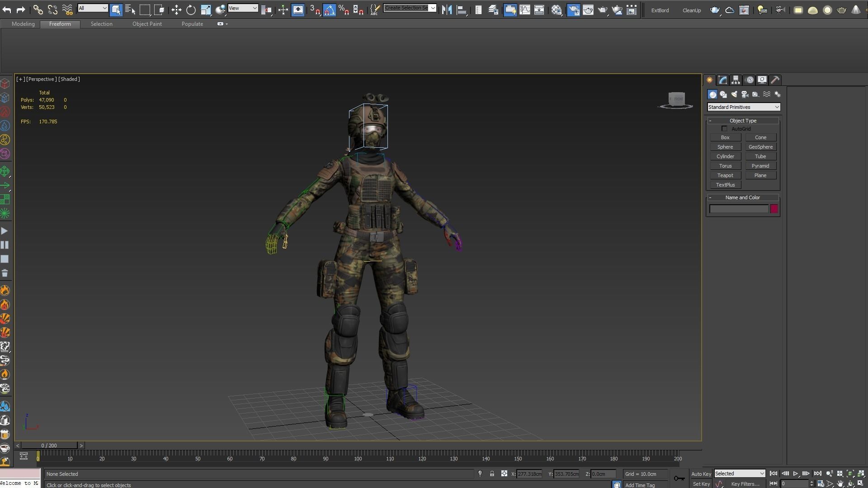Switch to the Selection ribbon tab

(101, 24)
